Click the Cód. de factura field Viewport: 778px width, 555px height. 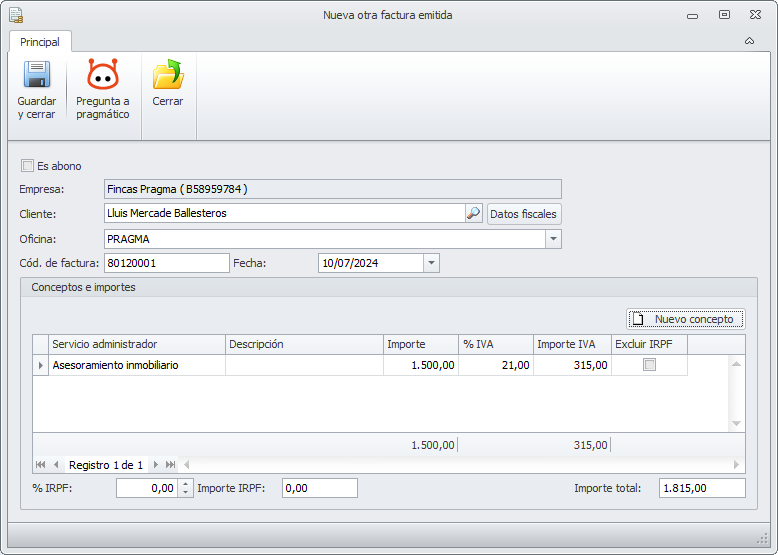(x=166, y=263)
